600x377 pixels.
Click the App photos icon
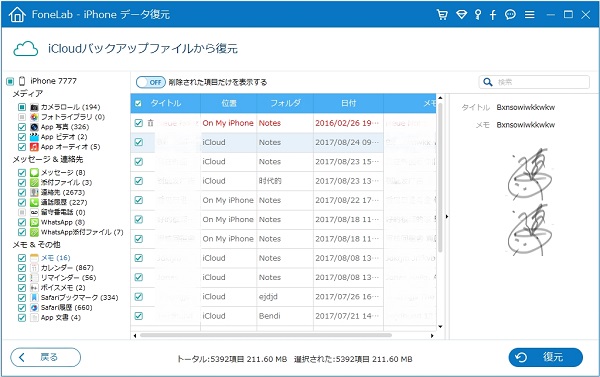click(x=34, y=127)
